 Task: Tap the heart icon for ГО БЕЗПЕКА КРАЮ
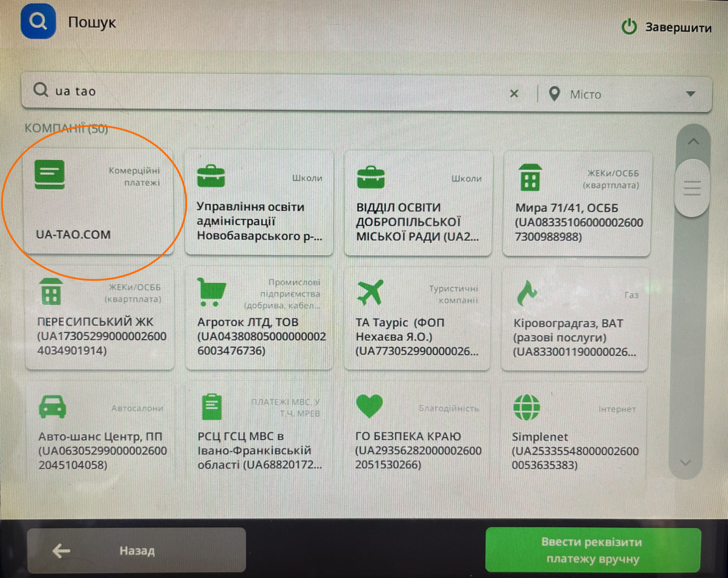point(369,406)
